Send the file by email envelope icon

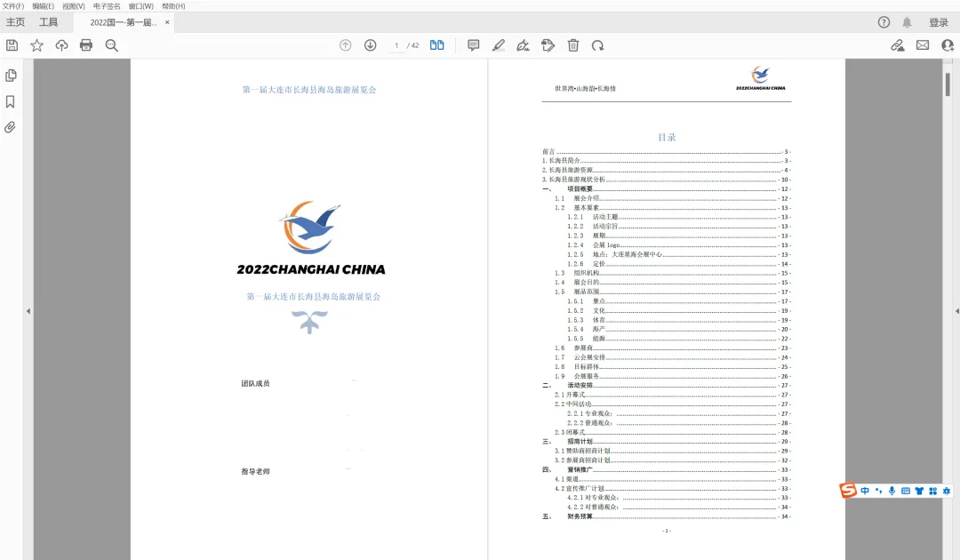(x=923, y=45)
